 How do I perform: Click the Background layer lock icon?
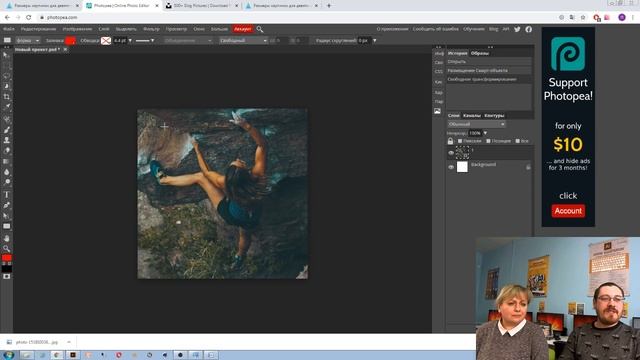tap(528, 167)
